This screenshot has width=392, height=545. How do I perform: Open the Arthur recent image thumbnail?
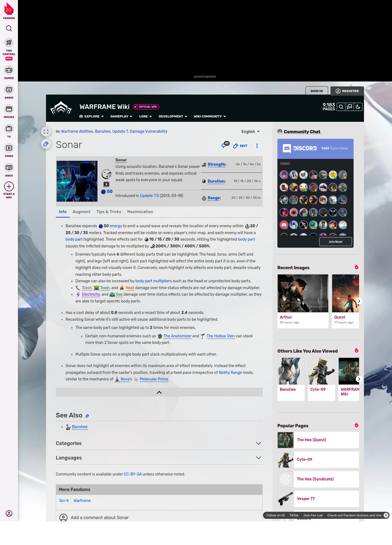coord(303,293)
